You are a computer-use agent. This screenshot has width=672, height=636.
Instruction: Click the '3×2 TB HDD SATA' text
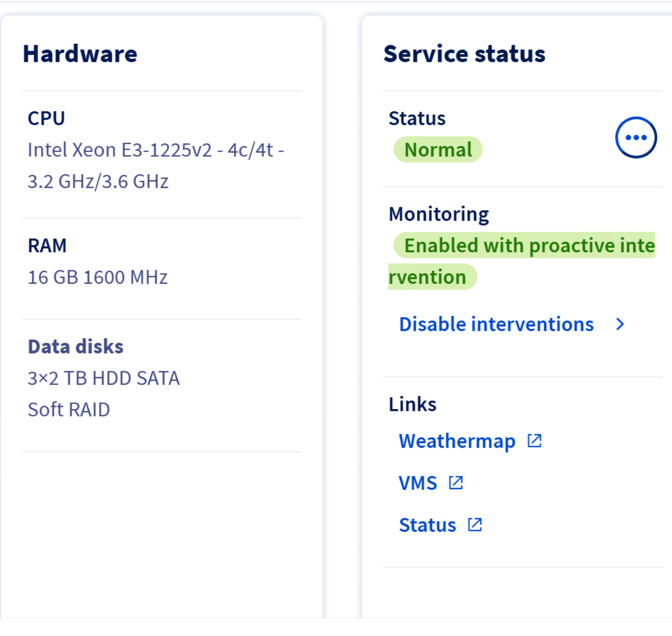pyautogui.click(x=104, y=378)
